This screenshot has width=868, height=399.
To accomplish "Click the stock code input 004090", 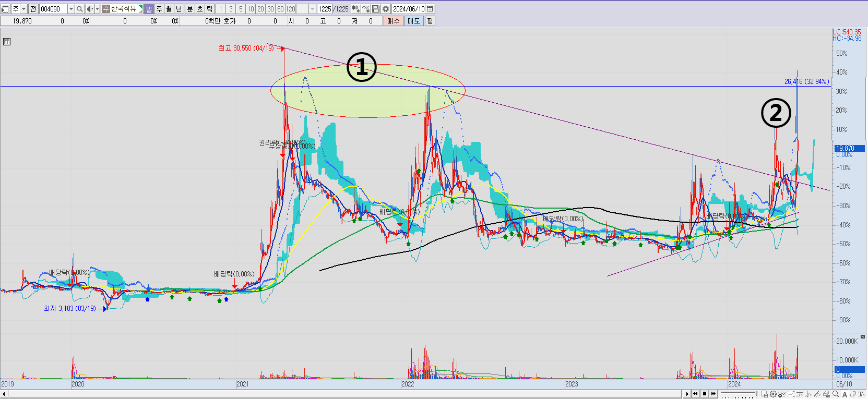I will click(54, 9).
